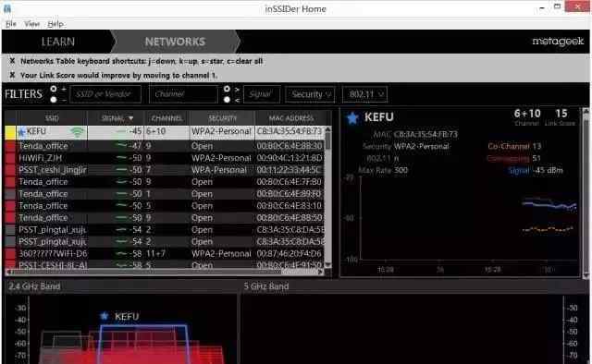Screen dimensions: 592x364
Task: Sort by the SIGNAL column header arrow
Action: coord(131,118)
